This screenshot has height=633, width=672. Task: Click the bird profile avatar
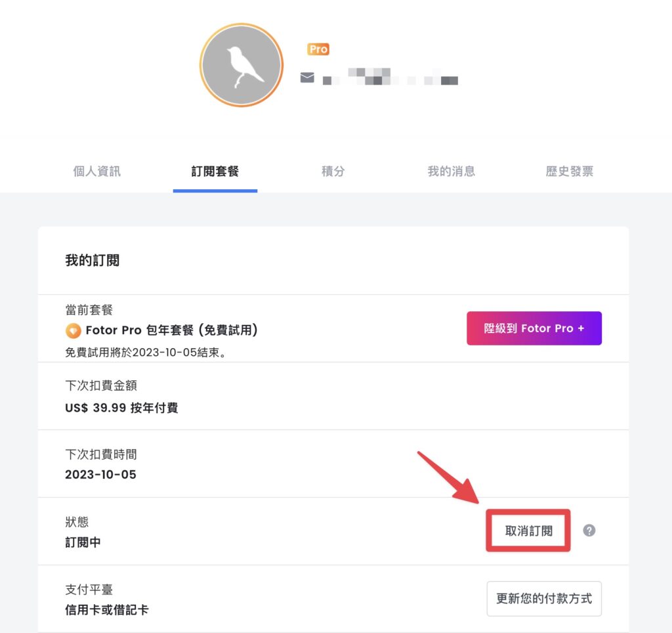click(x=241, y=65)
